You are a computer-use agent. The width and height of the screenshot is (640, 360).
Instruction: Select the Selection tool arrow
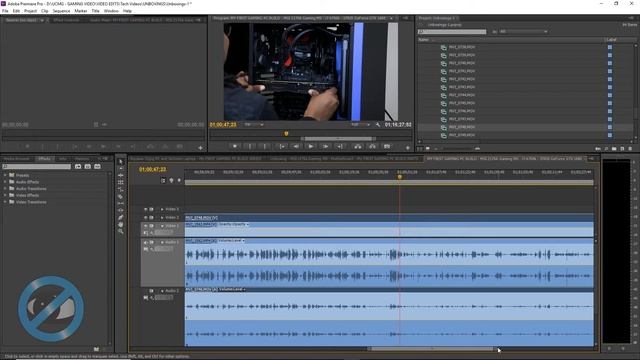[x=120, y=162]
